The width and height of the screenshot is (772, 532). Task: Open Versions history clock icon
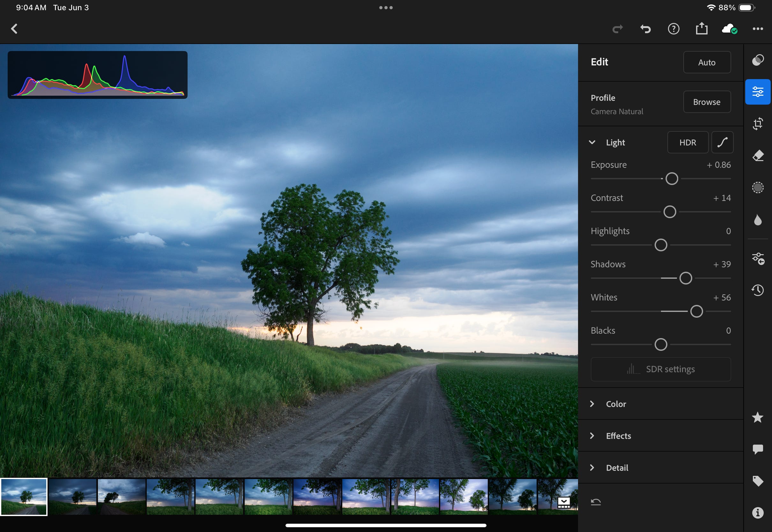tap(758, 290)
